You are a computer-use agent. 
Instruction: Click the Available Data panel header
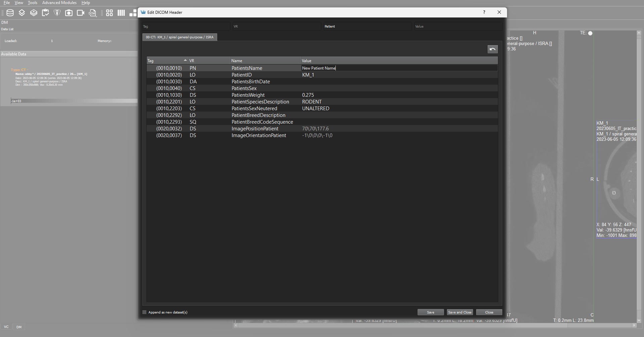coord(69,54)
